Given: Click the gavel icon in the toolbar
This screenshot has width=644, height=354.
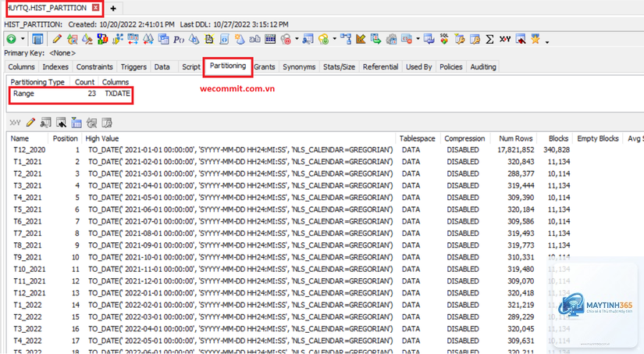Looking at the screenshot, I should [x=87, y=39].
